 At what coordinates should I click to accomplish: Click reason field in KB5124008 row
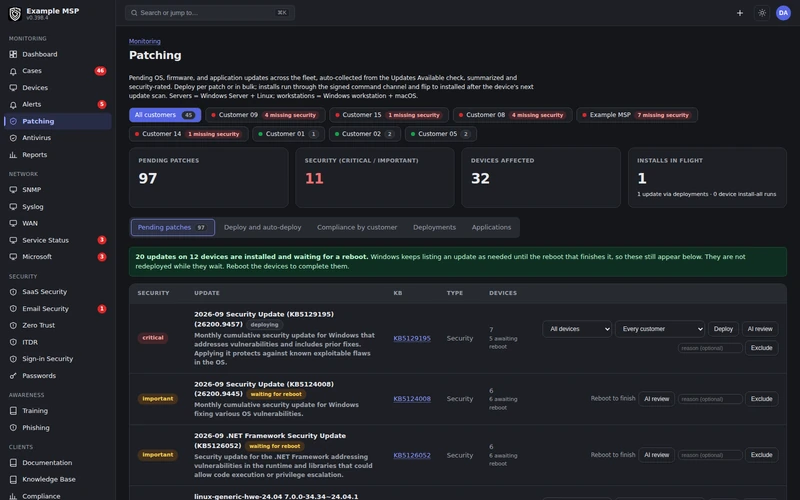pyautogui.click(x=710, y=399)
